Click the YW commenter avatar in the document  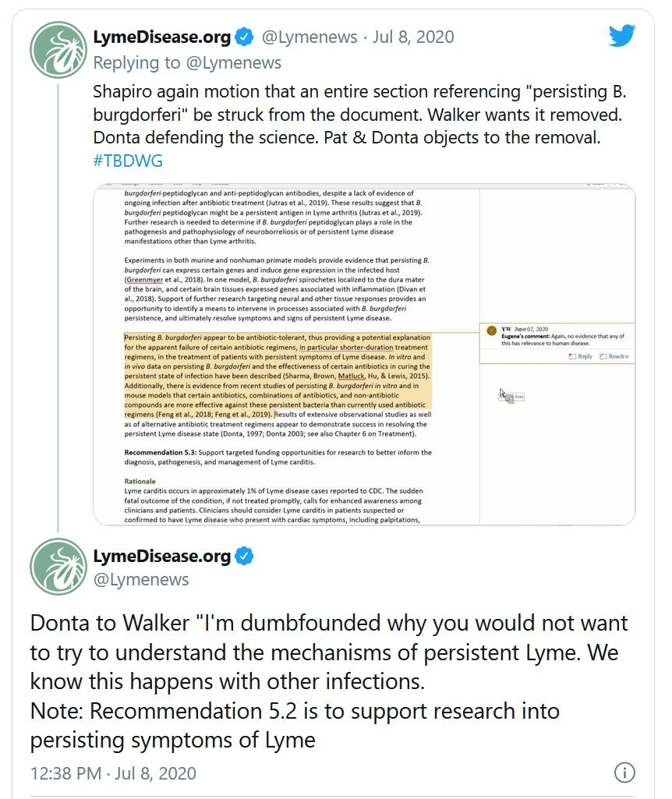tap(491, 330)
